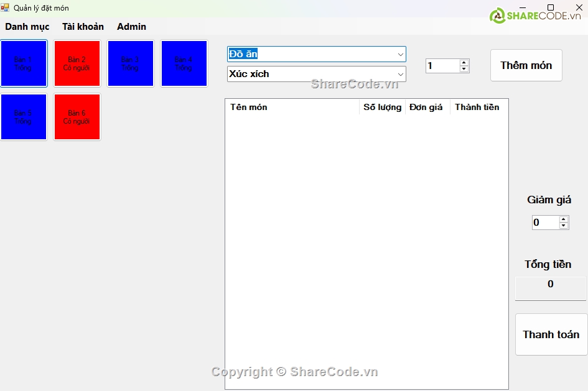
Task: Open the Danh mục menu
Action: point(27,27)
